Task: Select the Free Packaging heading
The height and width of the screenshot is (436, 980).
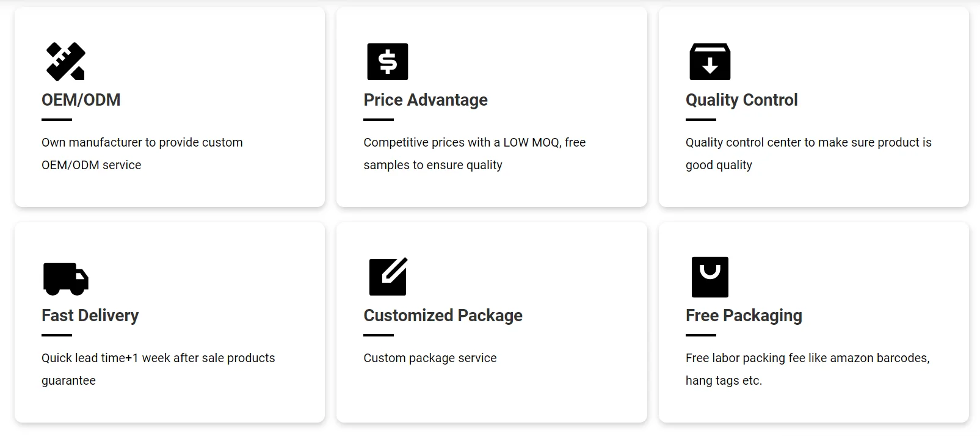Action: (x=744, y=316)
